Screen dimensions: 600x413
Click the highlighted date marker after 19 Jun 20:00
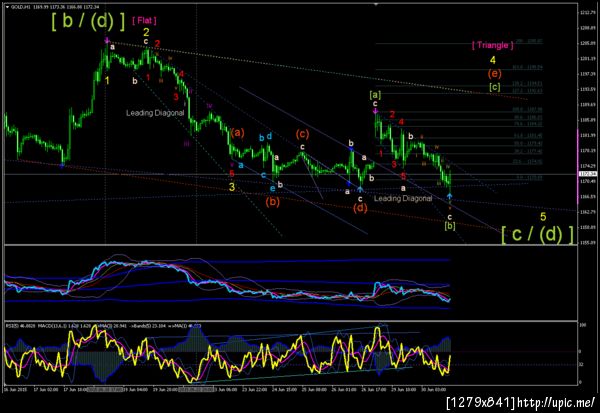click(x=196, y=389)
